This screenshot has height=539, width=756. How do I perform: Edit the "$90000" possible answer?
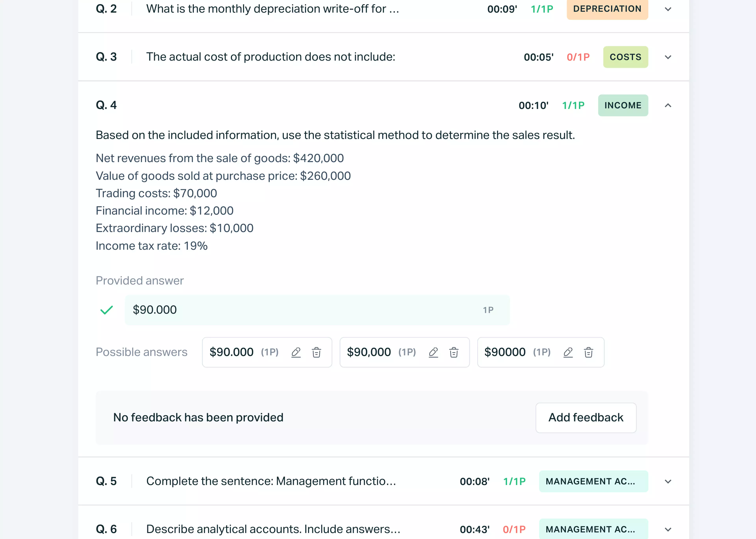(x=568, y=353)
